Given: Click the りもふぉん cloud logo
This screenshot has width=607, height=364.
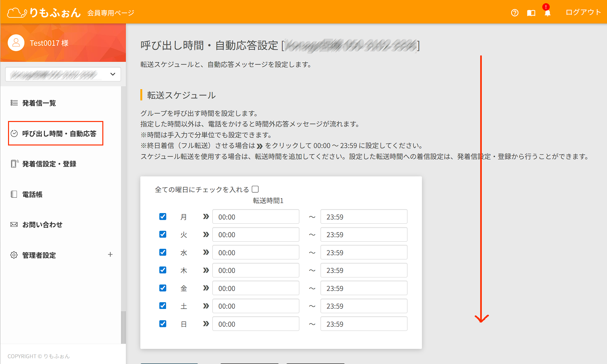Looking at the screenshot, I should pos(43,13).
